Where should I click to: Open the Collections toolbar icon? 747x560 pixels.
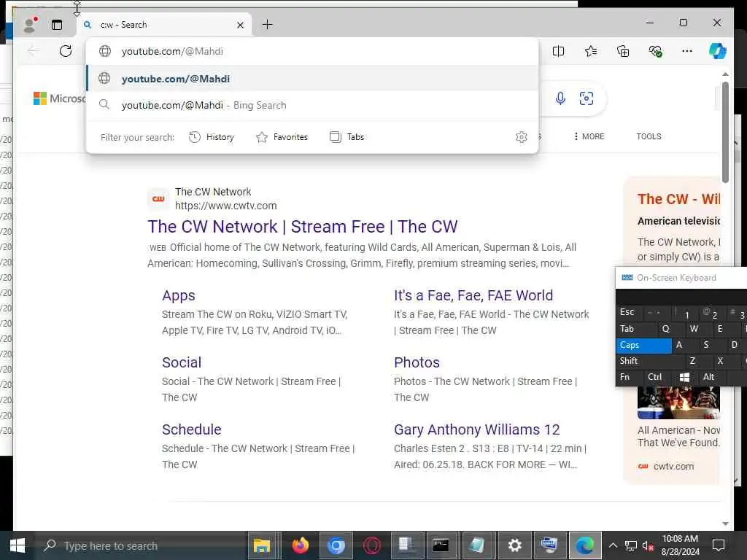[x=623, y=51]
